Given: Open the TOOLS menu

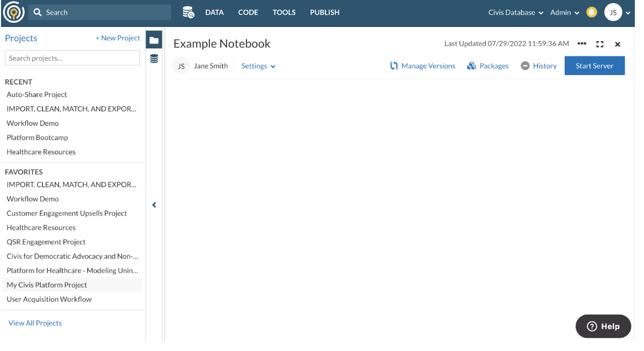Looking at the screenshot, I should 284,13.
